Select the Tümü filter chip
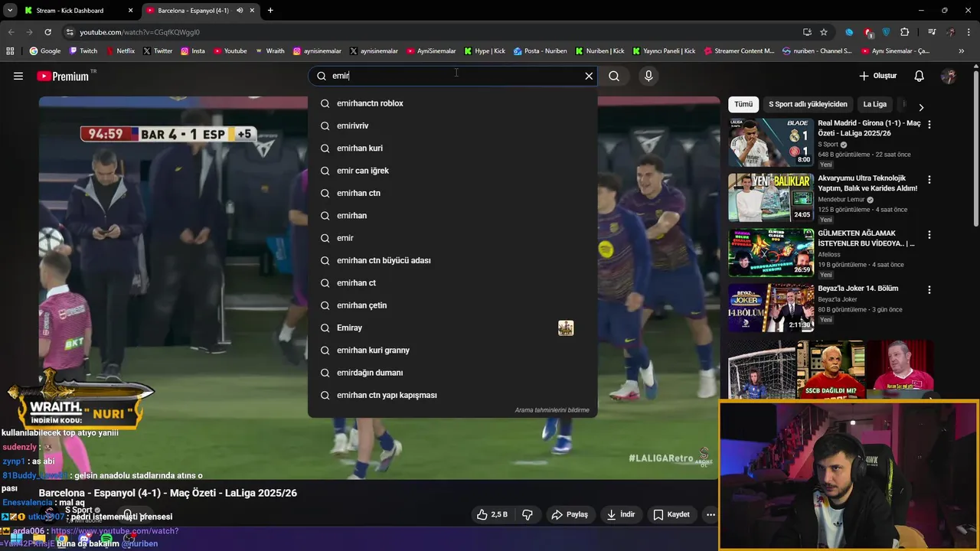This screenshot has height=551, width=980. coord(743,104)
